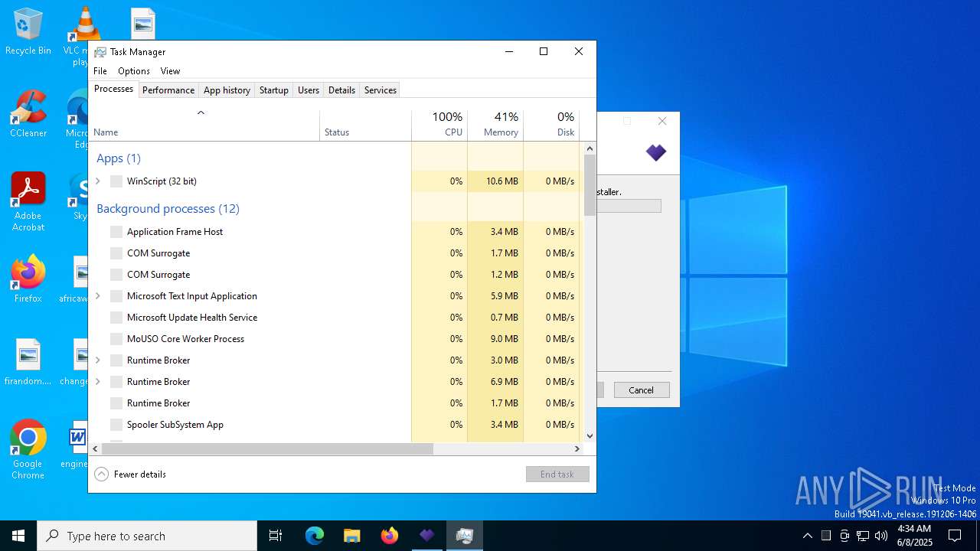This screenshot has height=551, width=980.
Task: Open File Explorer from taskbar
Action: click(x=351, y=536)
